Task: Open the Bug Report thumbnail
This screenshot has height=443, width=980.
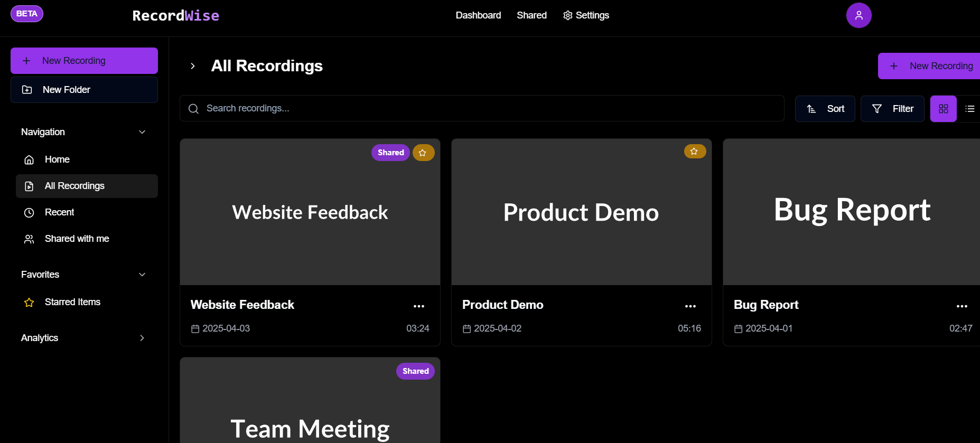Action: 852,212
